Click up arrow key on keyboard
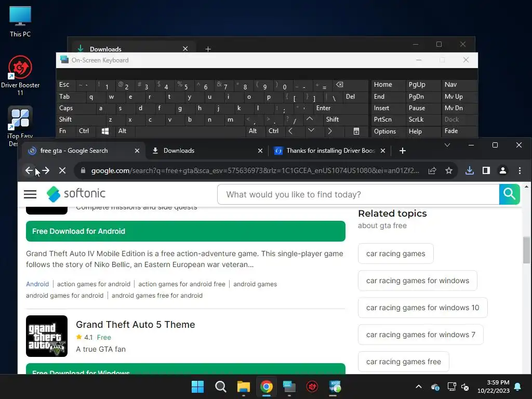The height and width of the screenshot is (399, 532). [310, 119]
